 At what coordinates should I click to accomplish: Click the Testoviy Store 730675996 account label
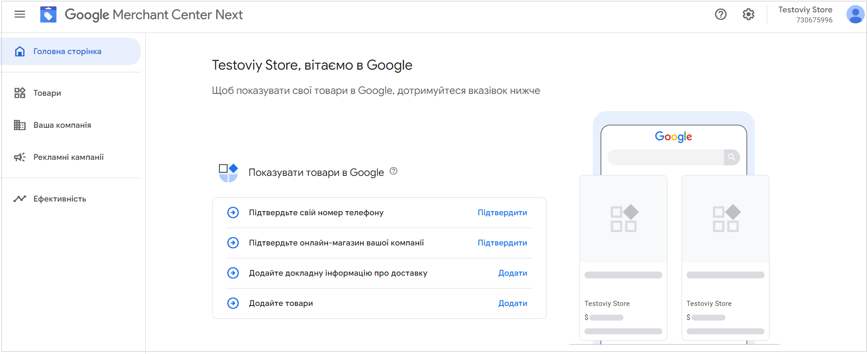point(805,15)
